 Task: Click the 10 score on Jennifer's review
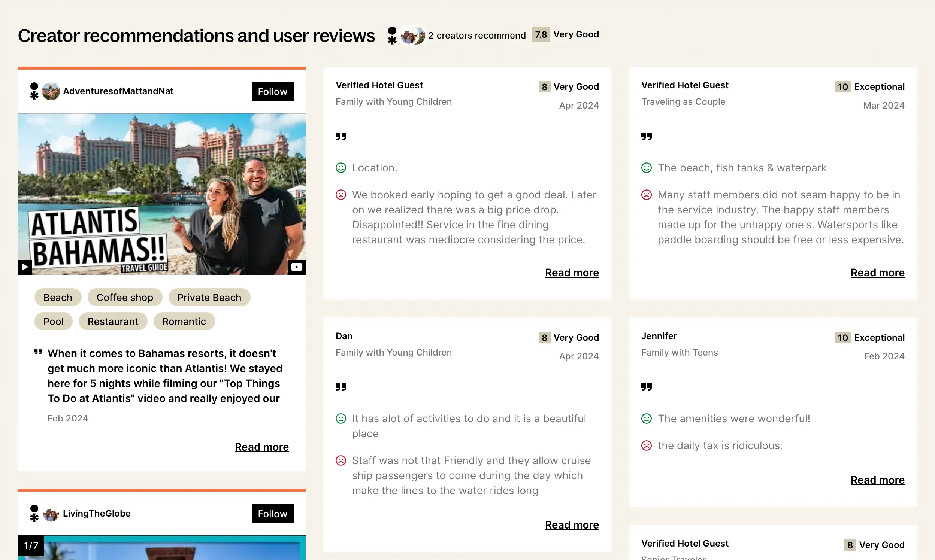click(x=842, y=338)
